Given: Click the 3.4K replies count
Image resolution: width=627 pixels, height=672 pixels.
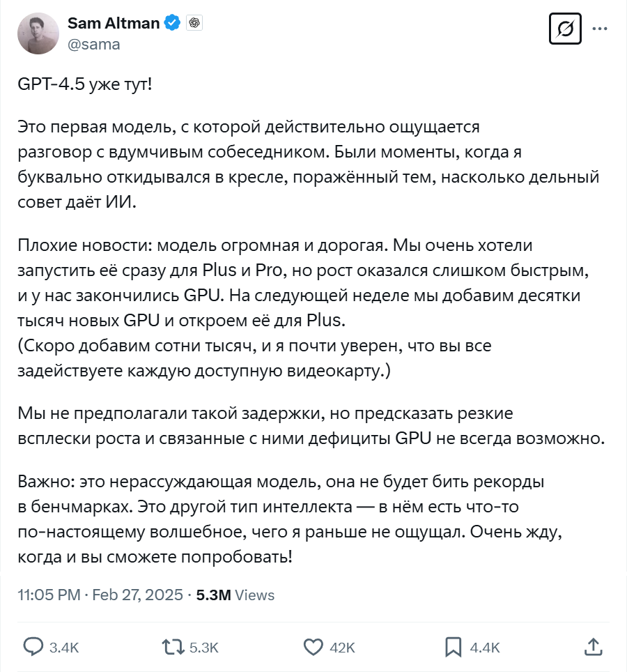Looking at the screenshot, I should pyautogui.click(x=65, y=648).
